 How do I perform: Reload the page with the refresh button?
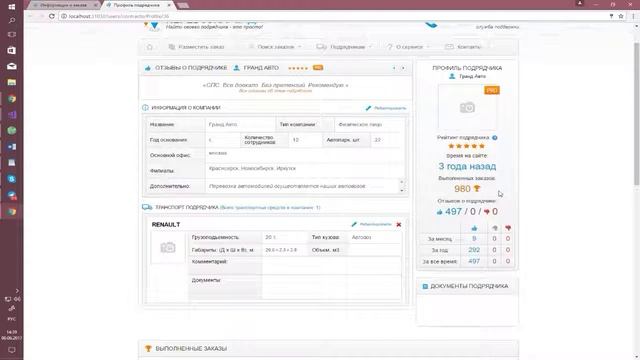(51, 16)
